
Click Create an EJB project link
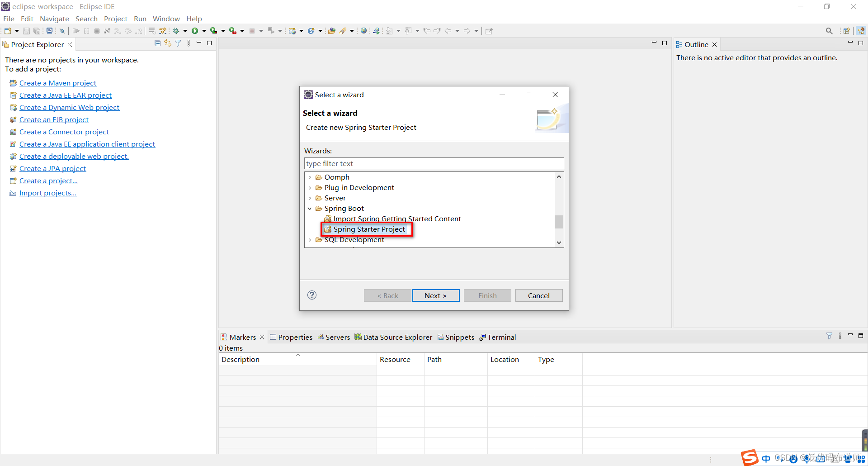click(54, 119)
